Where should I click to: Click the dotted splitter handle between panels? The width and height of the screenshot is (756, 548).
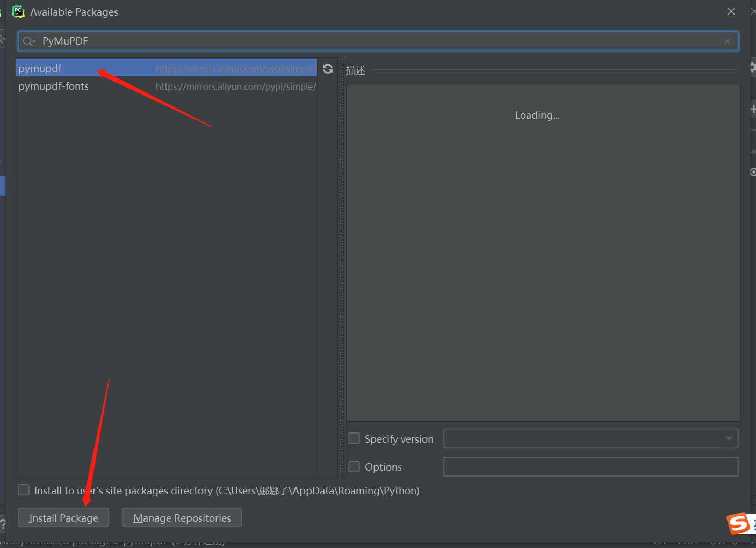coord(342,268)
